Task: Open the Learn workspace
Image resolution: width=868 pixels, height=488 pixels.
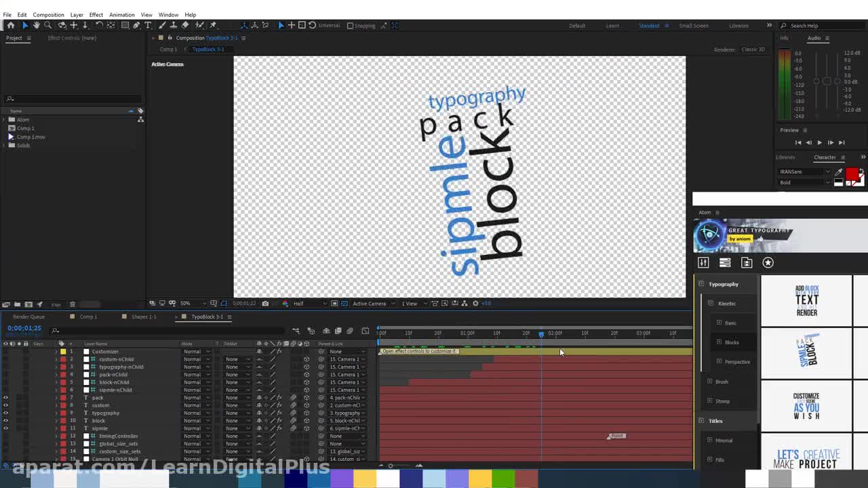Action: point(612,26)
